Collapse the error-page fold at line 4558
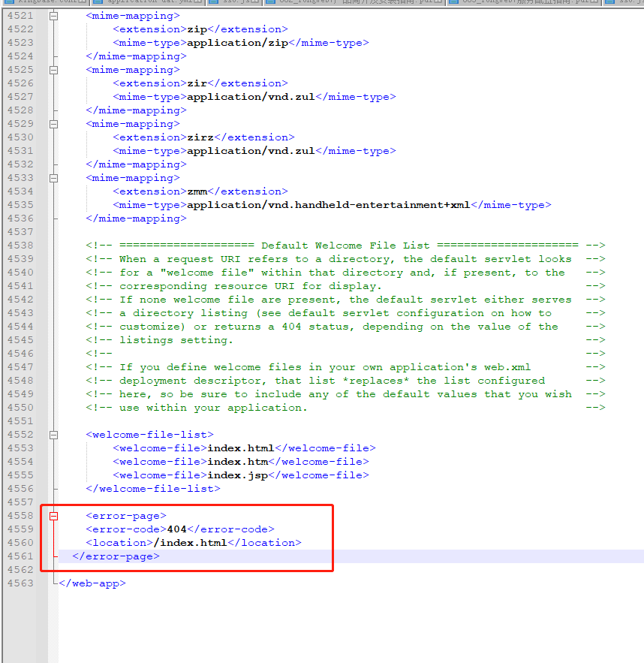This screenshot has height=663, width=644. coord(53,516)
